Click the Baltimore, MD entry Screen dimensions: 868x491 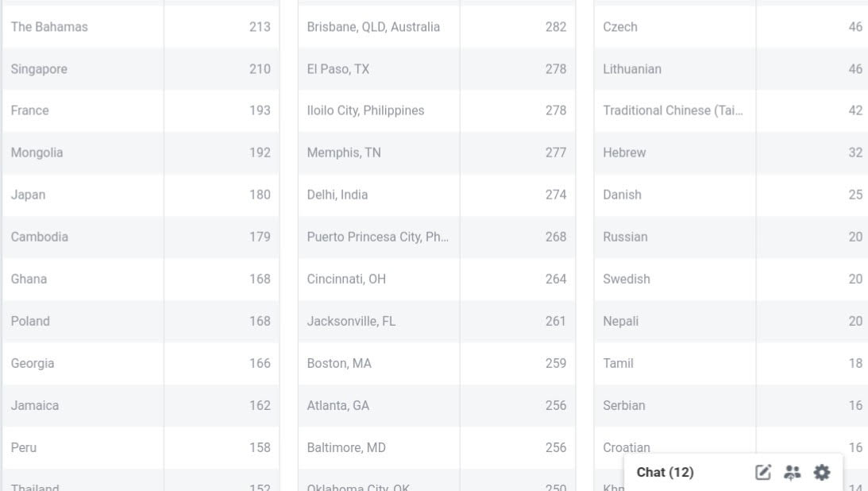tap(346, 447)
